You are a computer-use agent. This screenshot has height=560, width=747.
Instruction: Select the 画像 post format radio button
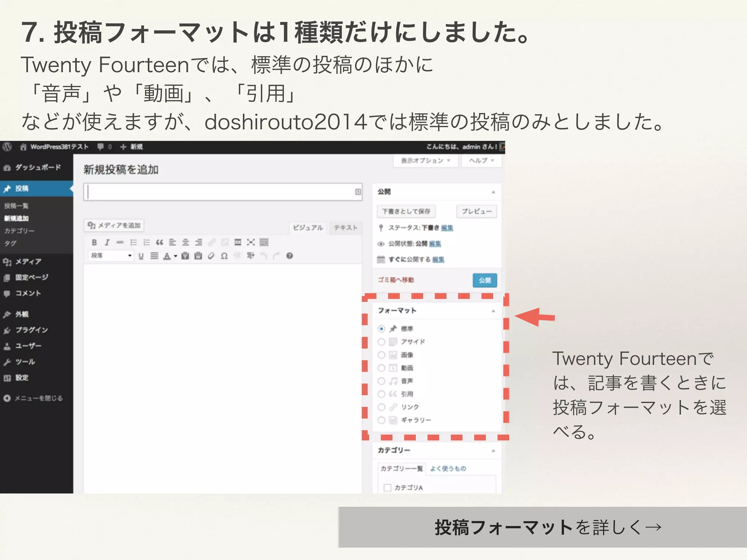pos(382,355)
